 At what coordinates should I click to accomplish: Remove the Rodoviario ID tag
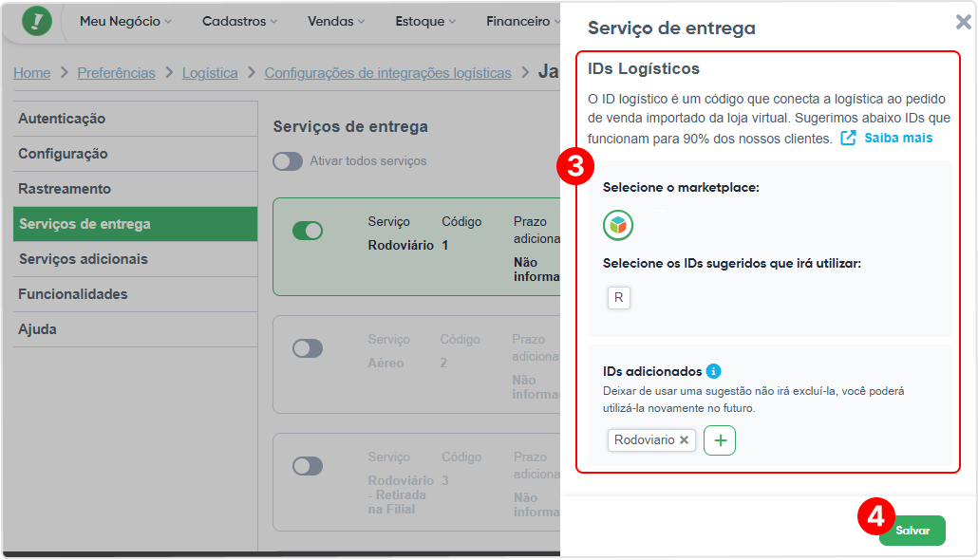(x=685, y=439)
